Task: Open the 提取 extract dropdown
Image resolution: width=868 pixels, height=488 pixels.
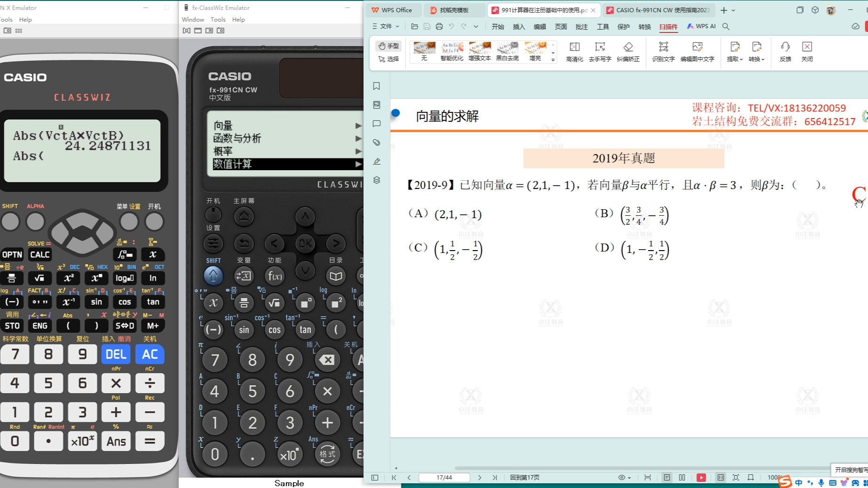Action: (x=734, y=52)
